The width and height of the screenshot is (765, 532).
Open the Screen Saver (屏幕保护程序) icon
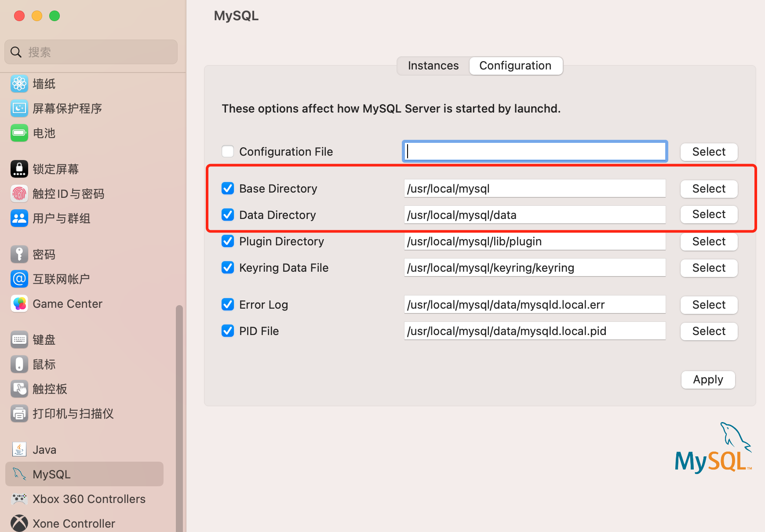pos(19,108)
